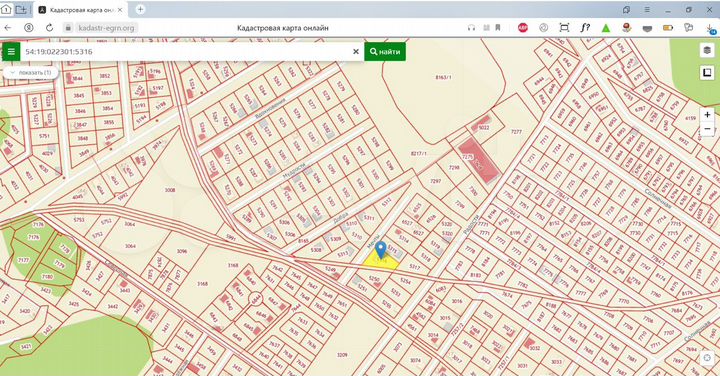720x376 pixels.
Task: Select the red building on parcel 7275
Action: (x=479, y=160)
